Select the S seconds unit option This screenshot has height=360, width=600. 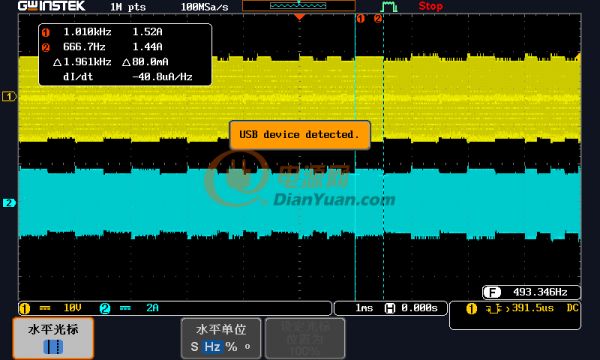click(194, 347)
